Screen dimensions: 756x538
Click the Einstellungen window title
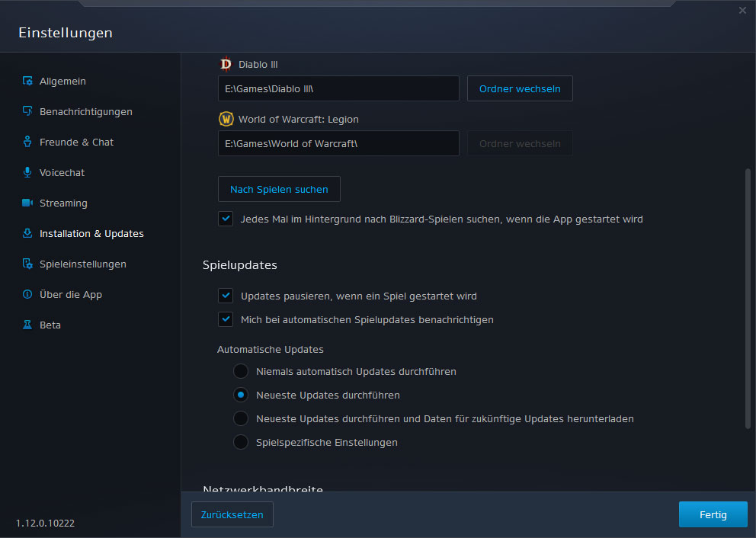point(66,33)
